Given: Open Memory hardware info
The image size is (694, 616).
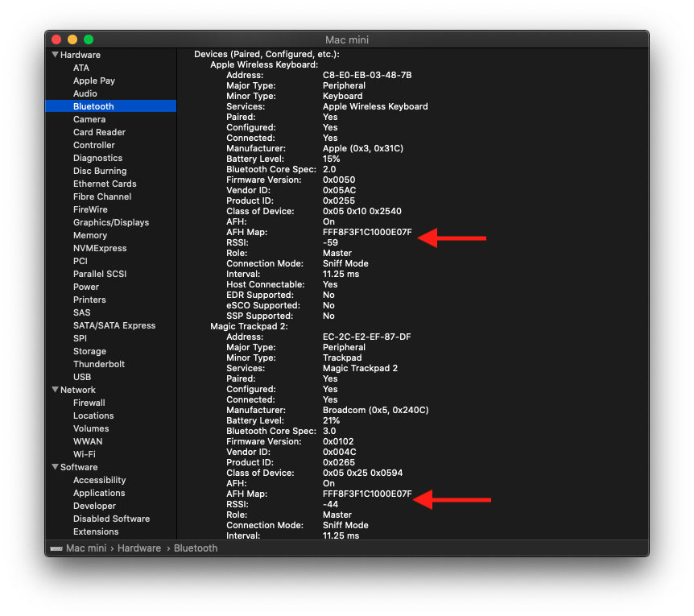Looking at the screenshot, I should pyautogui.click(x=90, y=235).
